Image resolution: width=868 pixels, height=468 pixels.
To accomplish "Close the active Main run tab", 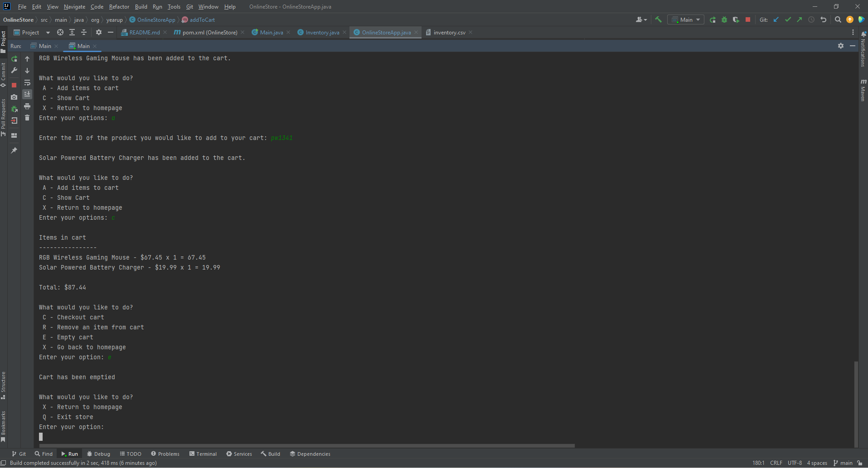I will point(95,46).
